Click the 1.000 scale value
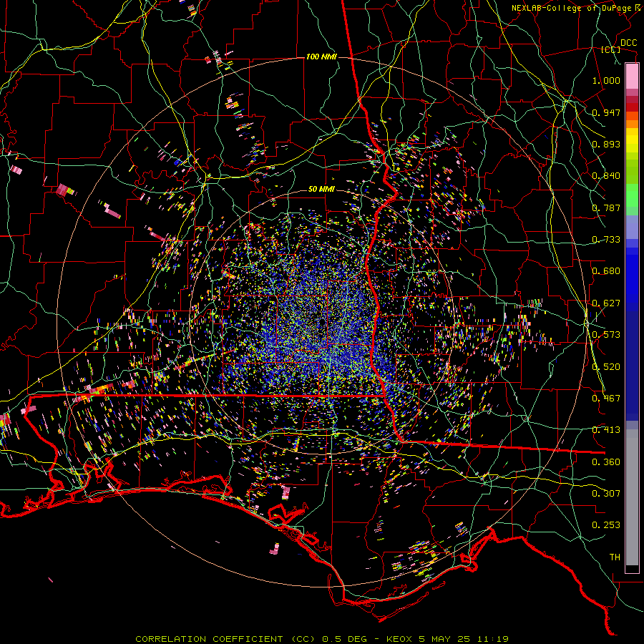 [606, 80]
